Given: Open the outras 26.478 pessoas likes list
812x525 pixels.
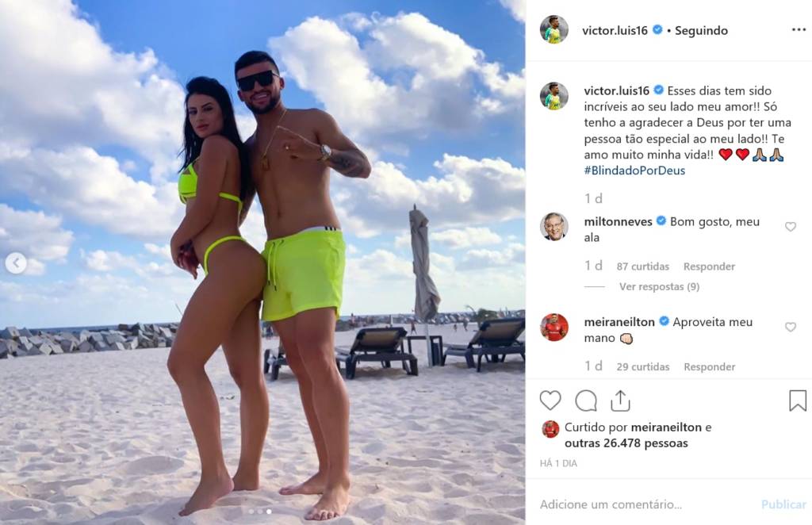Looking at the screenshot, I should tap(626, 443).
